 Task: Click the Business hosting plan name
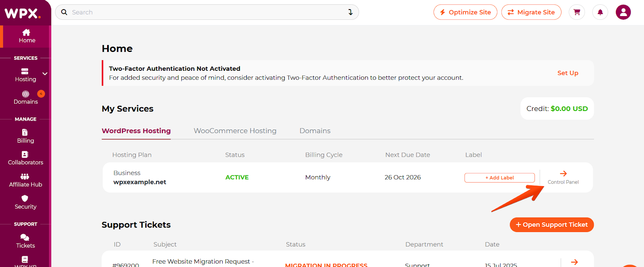127,173
